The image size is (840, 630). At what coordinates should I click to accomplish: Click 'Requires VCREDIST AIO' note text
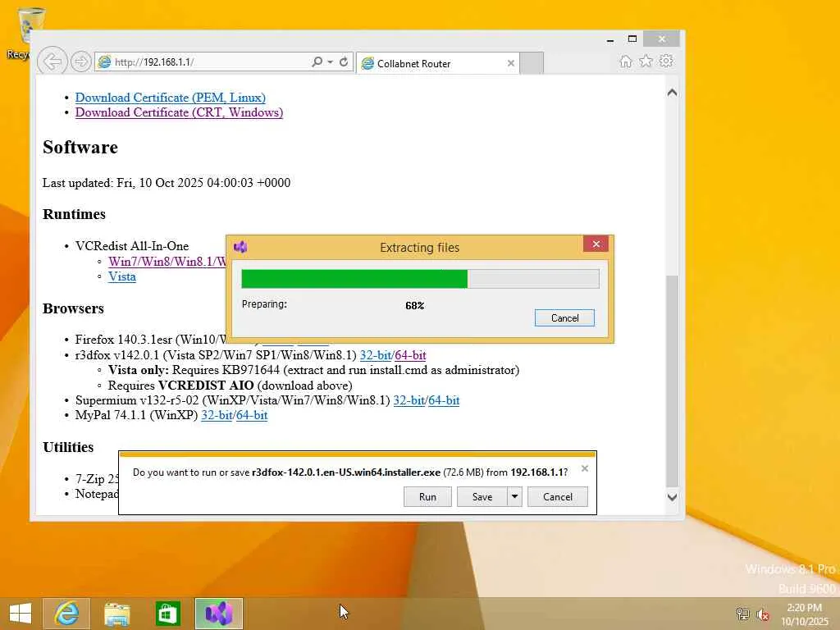point(231,386)
